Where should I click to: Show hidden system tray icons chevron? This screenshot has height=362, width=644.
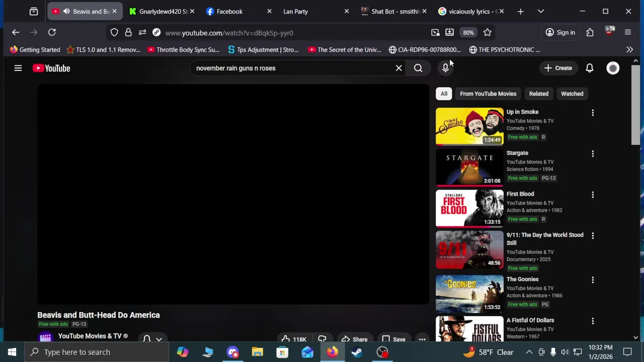click(529, 352)
